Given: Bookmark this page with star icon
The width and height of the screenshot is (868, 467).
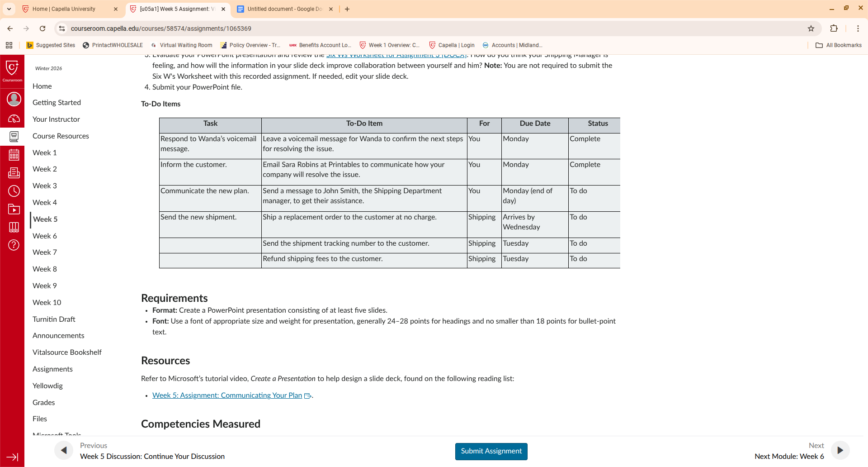Looking at the screenshot, I should pyautogui.click(x=811, y=29).
